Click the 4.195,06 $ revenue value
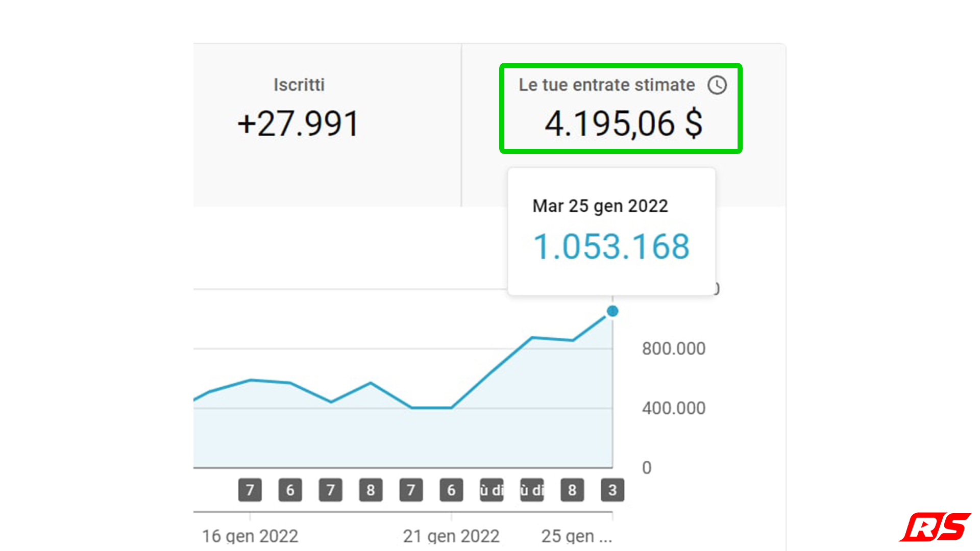Viewport: 980px width, 551px height. (623, 124)
